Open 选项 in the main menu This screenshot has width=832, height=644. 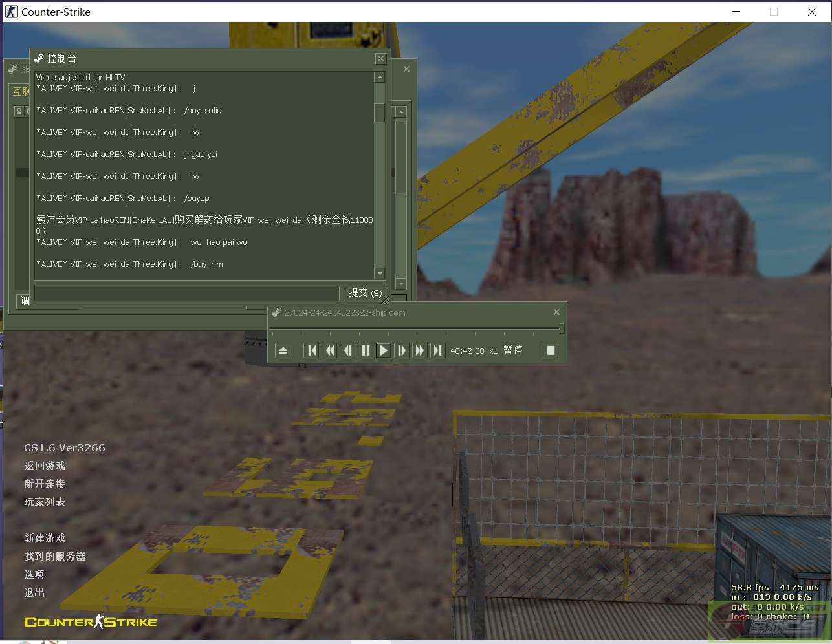pos(34,574)
